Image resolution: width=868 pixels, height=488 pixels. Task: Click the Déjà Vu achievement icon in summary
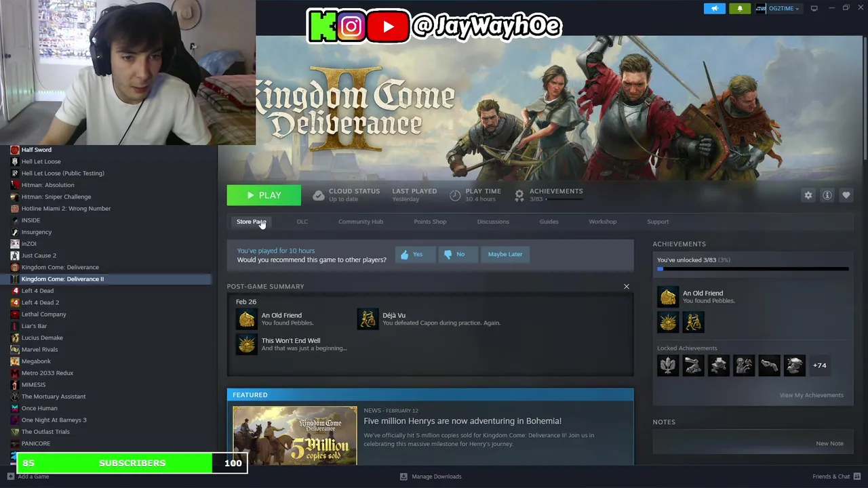tap(368, 319)
